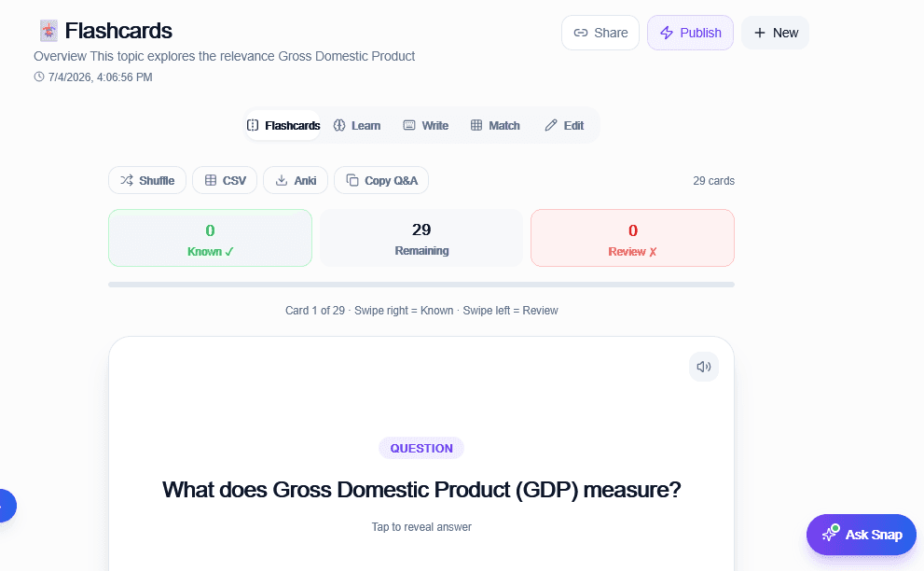924x571 pixels.
Task: Open the Ask Snap assistant
Action: pyautogui.click(x=861, y=535)
